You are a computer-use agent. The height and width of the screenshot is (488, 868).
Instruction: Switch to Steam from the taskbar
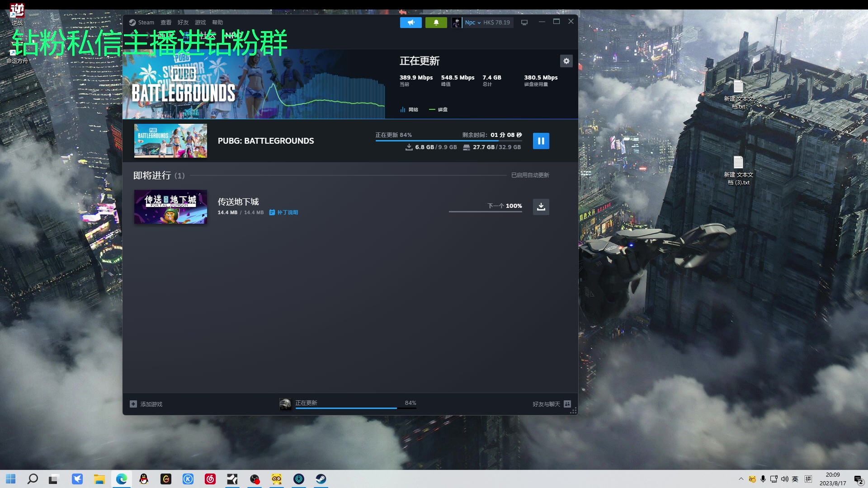tap(321, 479)
